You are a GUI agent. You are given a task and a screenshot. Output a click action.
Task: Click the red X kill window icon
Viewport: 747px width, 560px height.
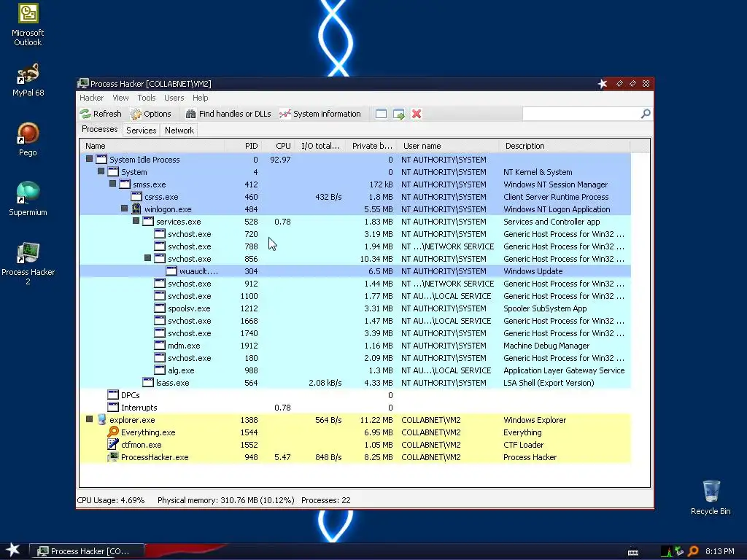click(417, 114)
